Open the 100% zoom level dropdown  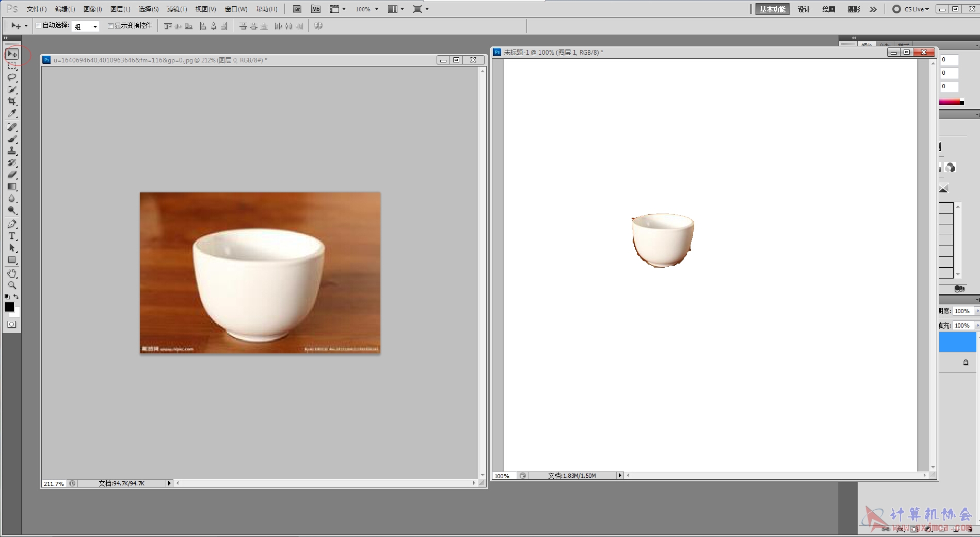click(367, 9)
